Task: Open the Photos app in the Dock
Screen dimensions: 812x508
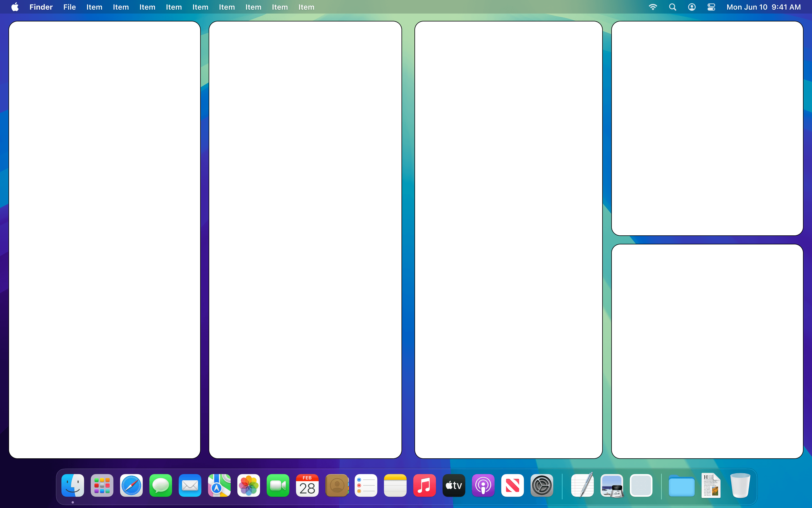Action: click(x=249, y=485)
